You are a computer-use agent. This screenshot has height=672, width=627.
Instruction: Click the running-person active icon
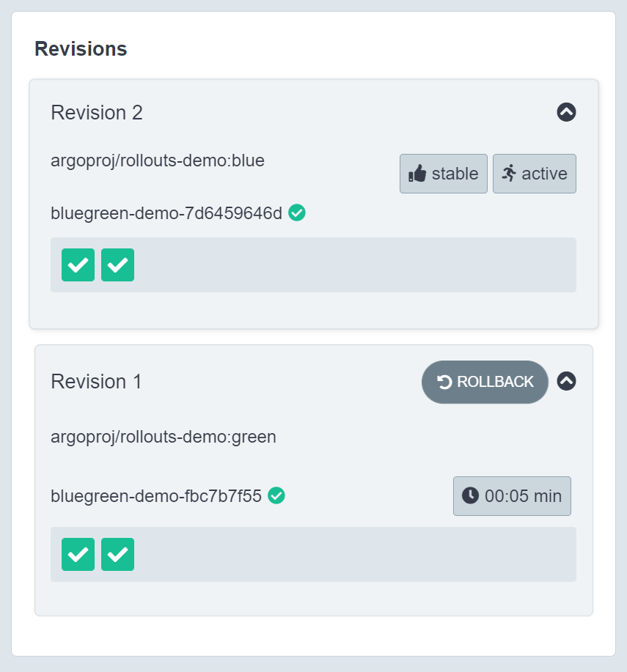coord(509,174)
